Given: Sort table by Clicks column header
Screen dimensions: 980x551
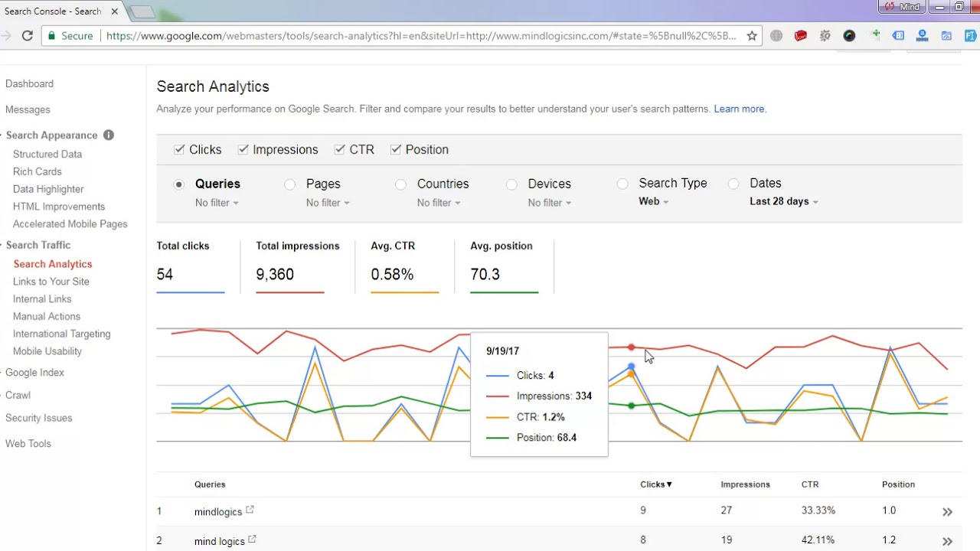Looking at the screenshot, I should click(x=656, y=484).
